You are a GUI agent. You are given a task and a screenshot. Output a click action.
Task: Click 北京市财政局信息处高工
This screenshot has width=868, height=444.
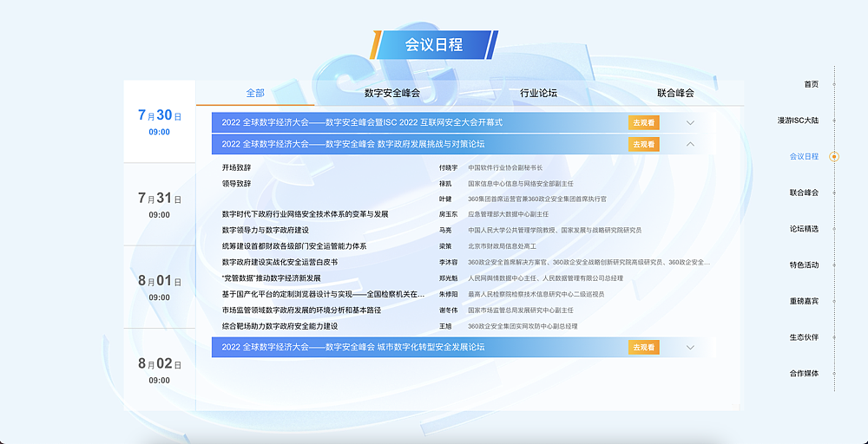coord(502,246)
